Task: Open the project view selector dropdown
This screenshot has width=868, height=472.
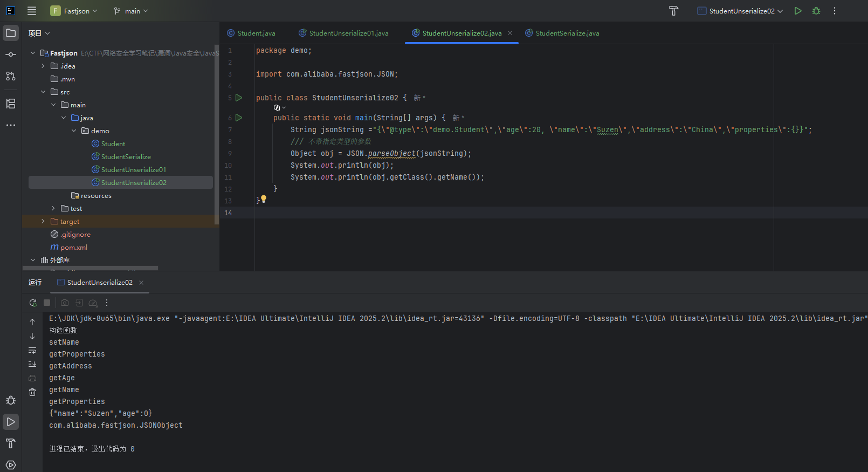Action: [x=39, y=33]
